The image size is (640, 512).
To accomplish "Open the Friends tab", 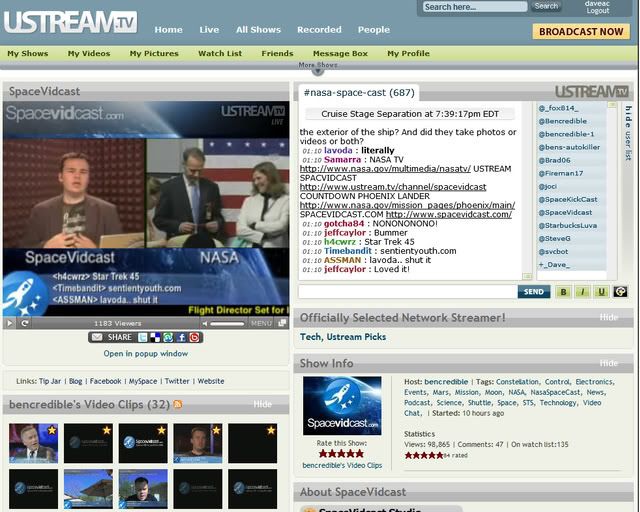I will tap(278, 53).
